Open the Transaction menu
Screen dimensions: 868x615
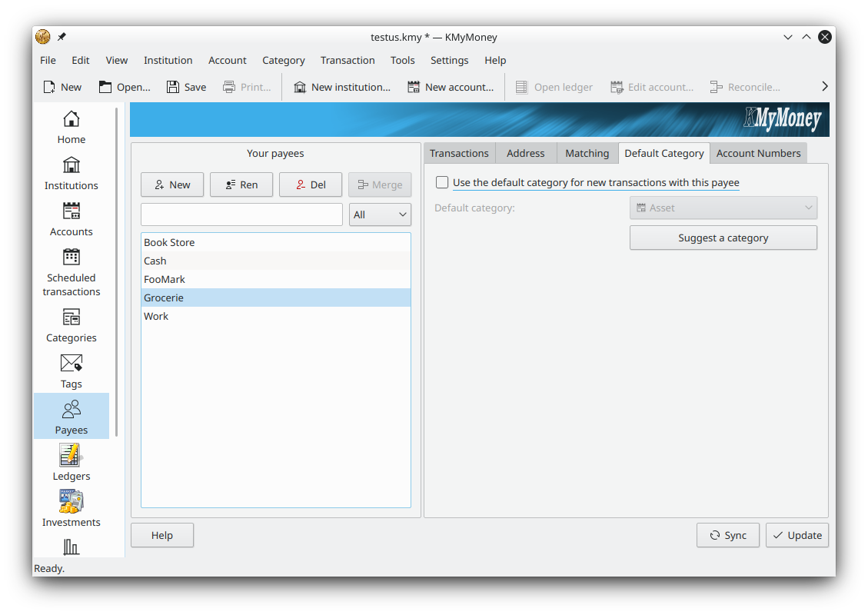[348, 60]
